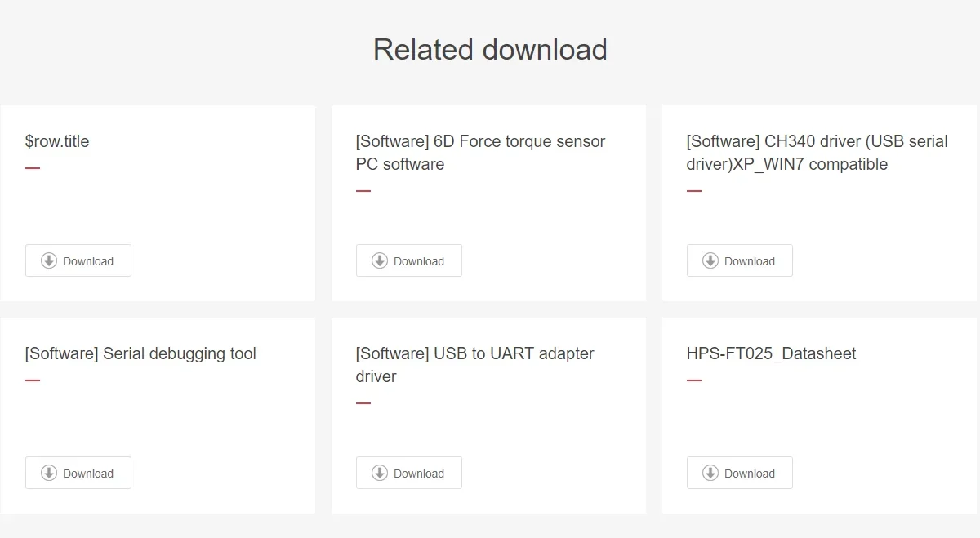Open the $row.title entry title
This screenshot has height=538, width=980.
(57, 141)
